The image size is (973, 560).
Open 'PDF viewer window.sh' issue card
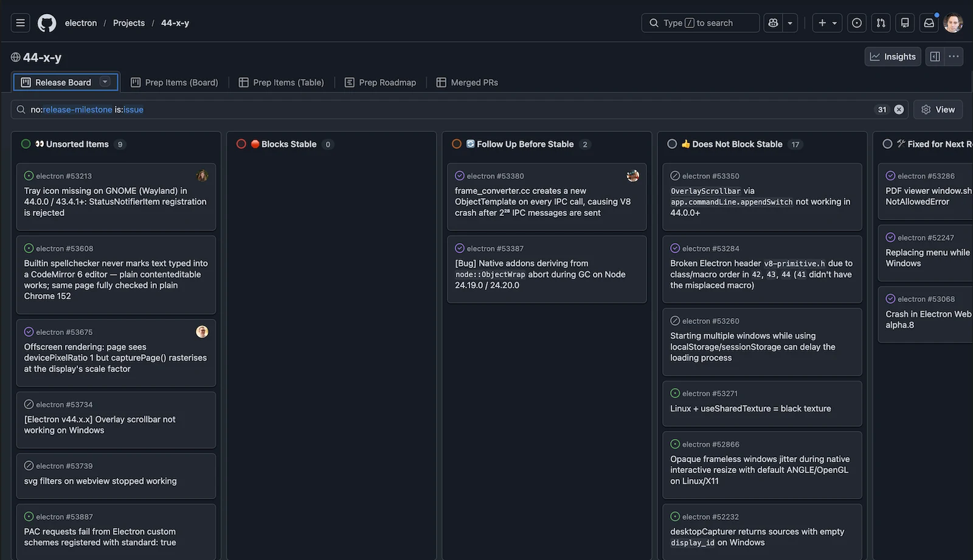point(929,196)
